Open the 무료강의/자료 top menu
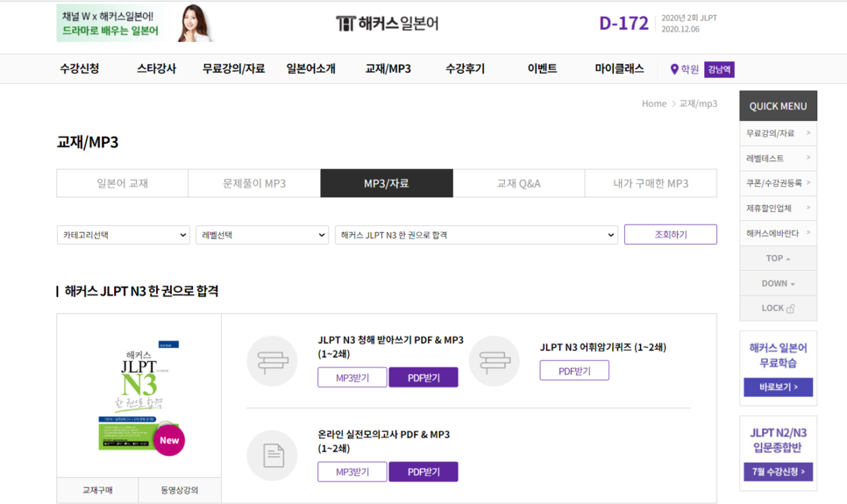Screen dimensions: 847x504 (x=233, y=68)
